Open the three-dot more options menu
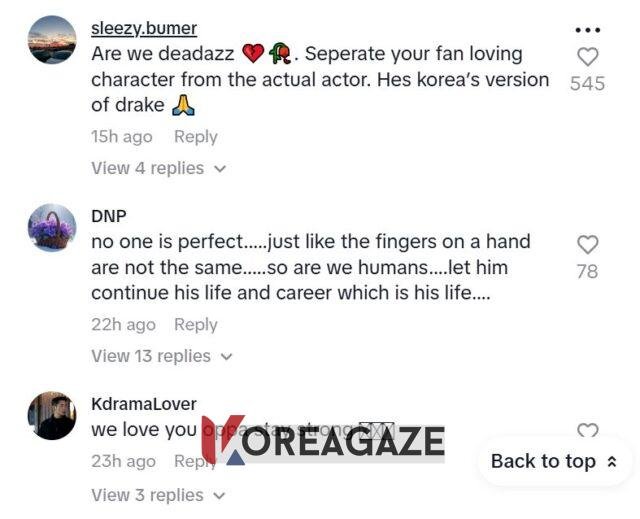The height and width of the screenshot is (519, 640). (x=588, y=30)
